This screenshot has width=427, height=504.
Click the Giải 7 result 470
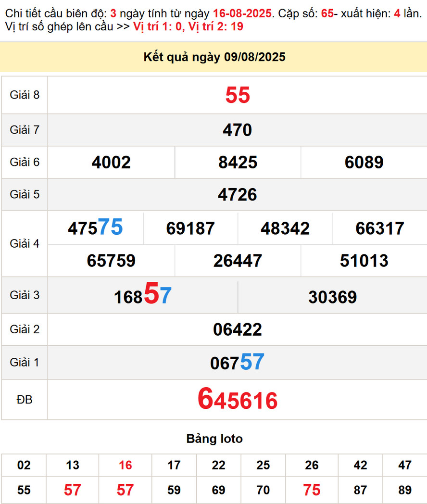click(237, 130)
